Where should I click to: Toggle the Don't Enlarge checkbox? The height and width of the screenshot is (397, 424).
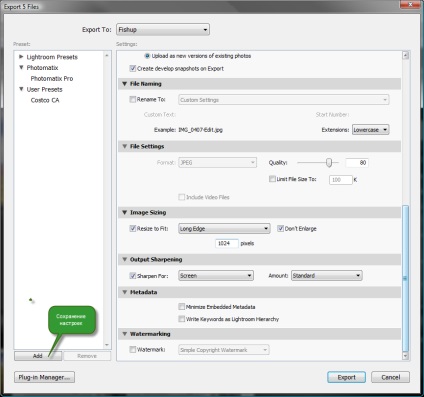tap(280, 229)
